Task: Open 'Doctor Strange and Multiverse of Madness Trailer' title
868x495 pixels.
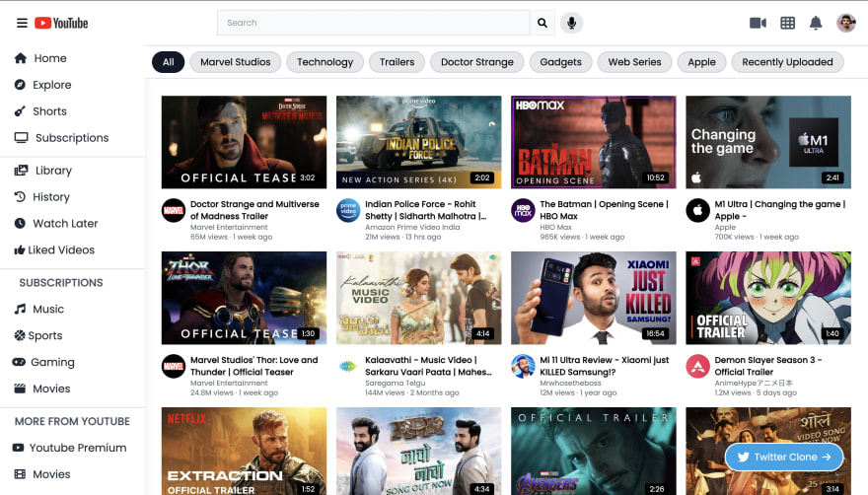Action: [254, 210]
